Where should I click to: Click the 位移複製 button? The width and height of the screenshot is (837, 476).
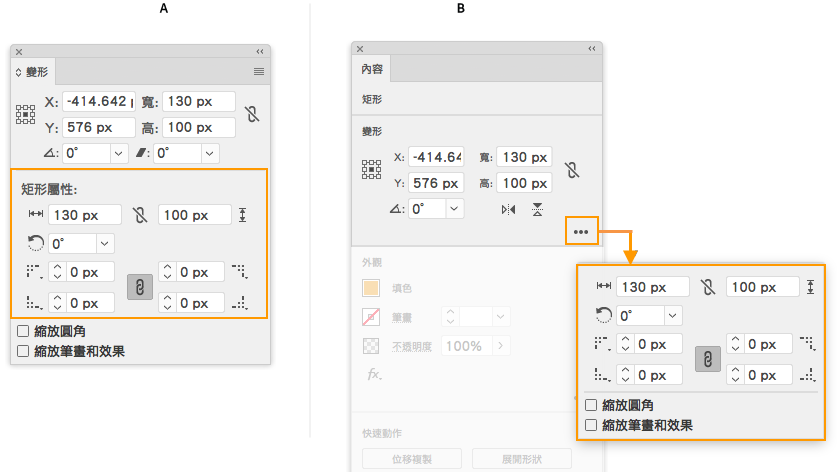tap(412, 459)
